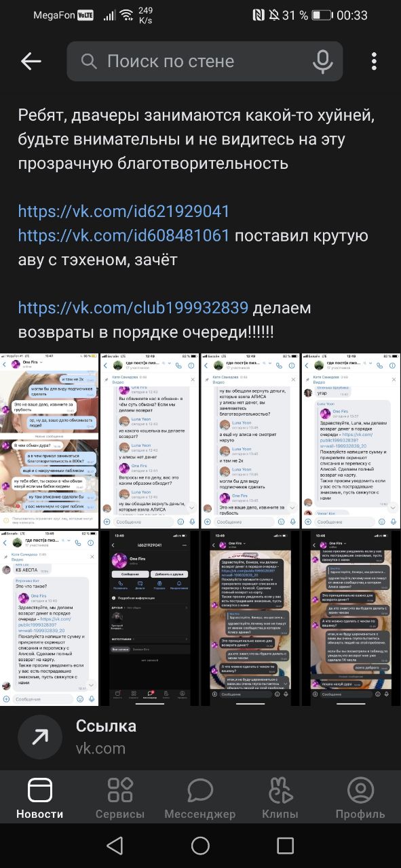This screenshot has width=401, height=868.
Task: Open the top-right chat screenshot thumbnail
Action: [x=351, y=441]
